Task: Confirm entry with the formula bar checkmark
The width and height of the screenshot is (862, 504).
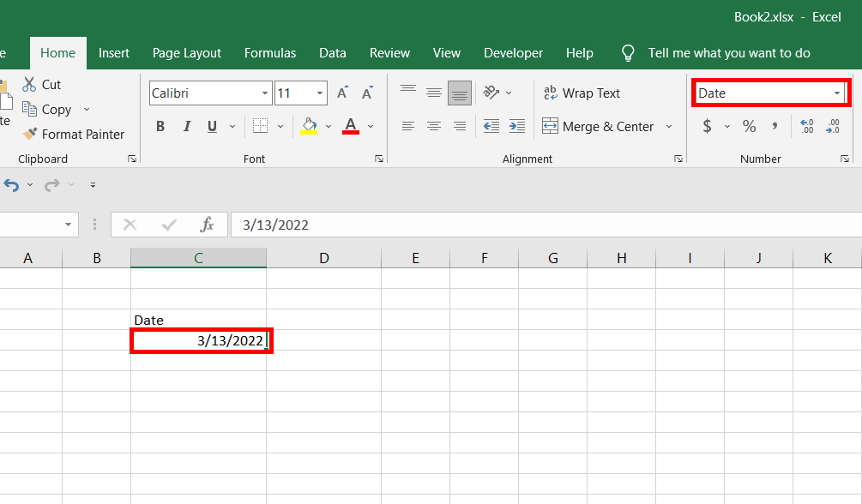Action: click(169, 225)
